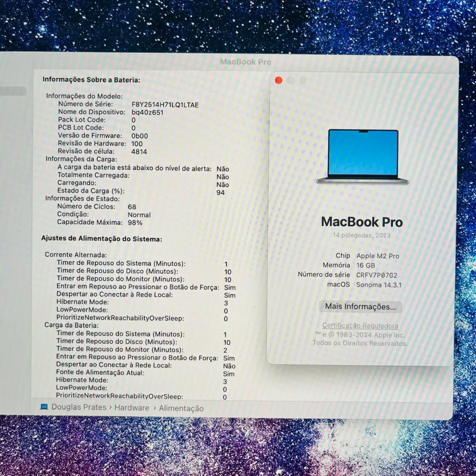Viewport: 476px width, 476px height.
Task: Close the About This Mac window
Action: pyautogui.click(x=278, y=80)
